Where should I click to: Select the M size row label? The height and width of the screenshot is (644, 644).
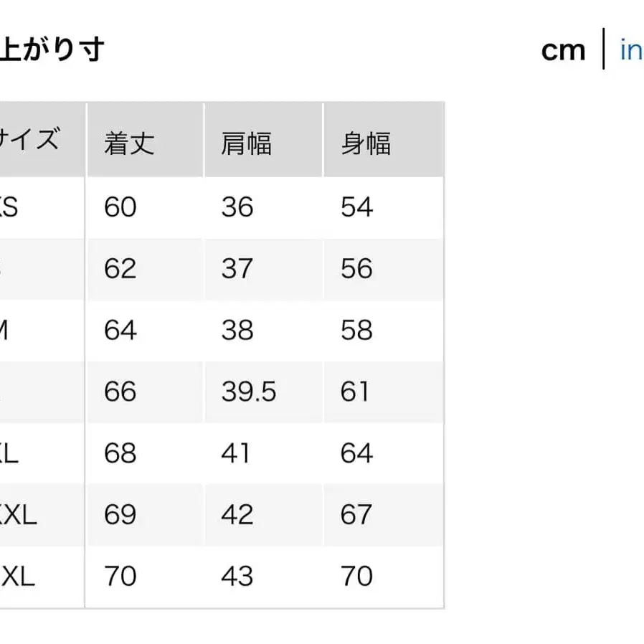[7, 331]
